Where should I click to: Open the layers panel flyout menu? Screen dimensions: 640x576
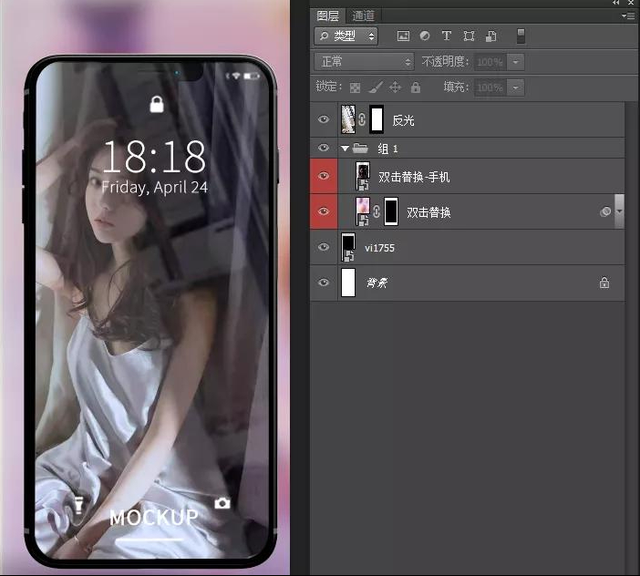tap(629, 16)
